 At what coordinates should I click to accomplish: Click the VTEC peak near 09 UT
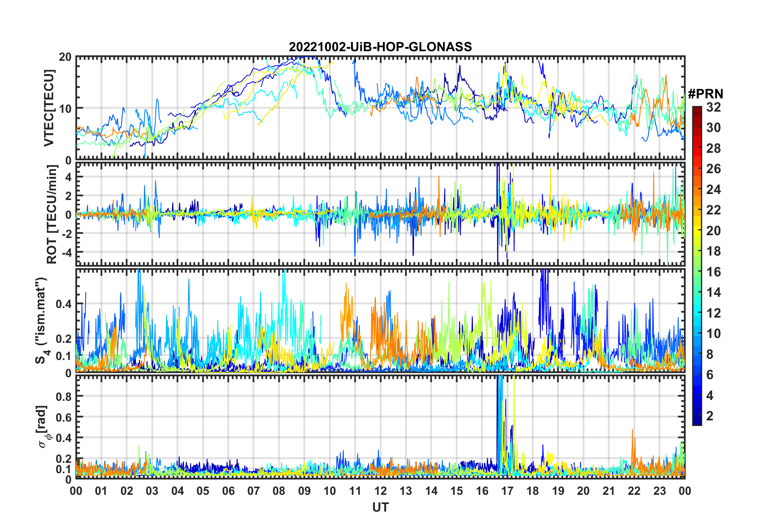pyautogui.click(x=304, y=58)
